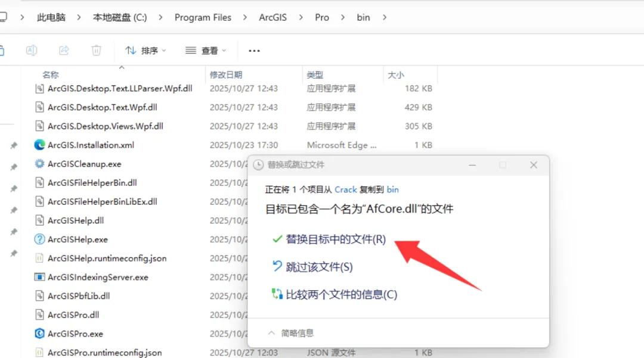
Task: Expand chevron after Program Files breadcrumb
Action: 245,18
